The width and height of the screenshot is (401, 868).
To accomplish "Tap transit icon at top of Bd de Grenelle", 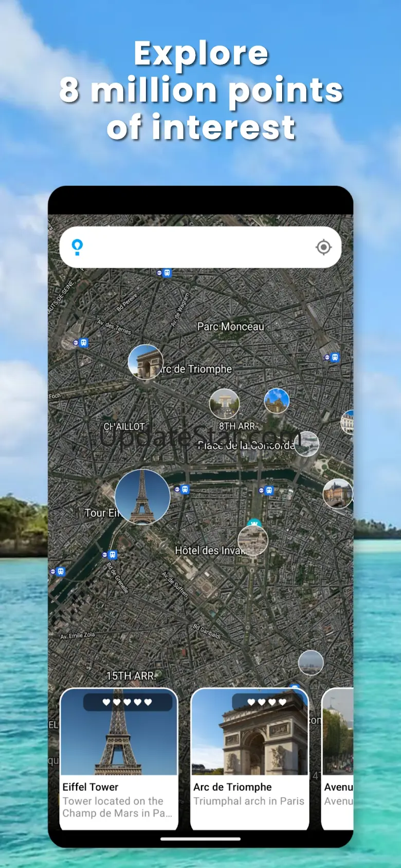I will click(110, 555).
